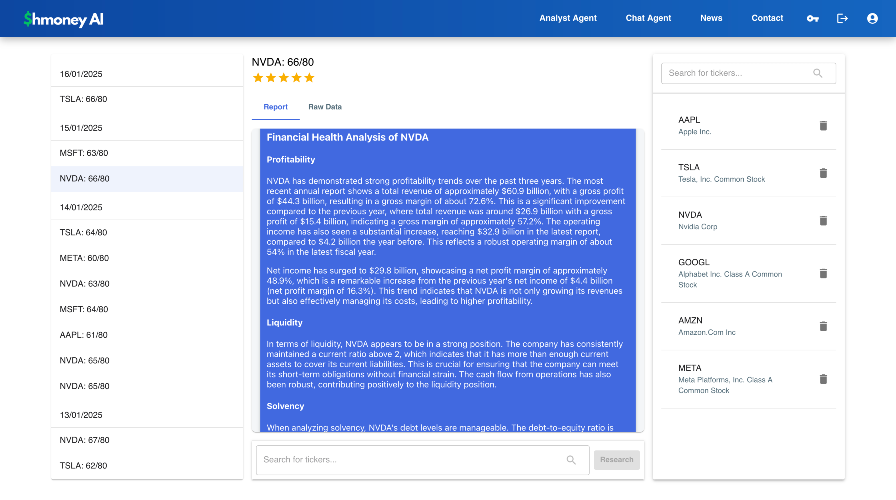
Task: Select TSLA Tesla, Inc. Common Stock entry
Action: tap(749, 173)
